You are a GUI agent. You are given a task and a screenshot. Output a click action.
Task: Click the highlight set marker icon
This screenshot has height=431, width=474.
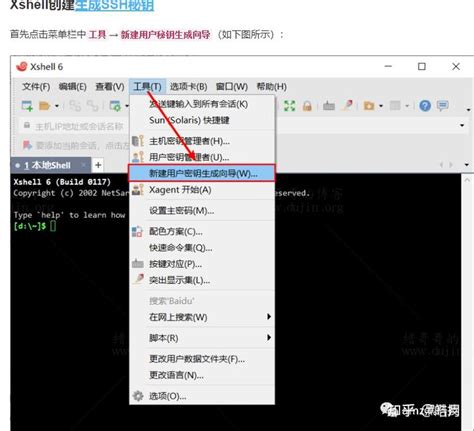pos(348,106)
